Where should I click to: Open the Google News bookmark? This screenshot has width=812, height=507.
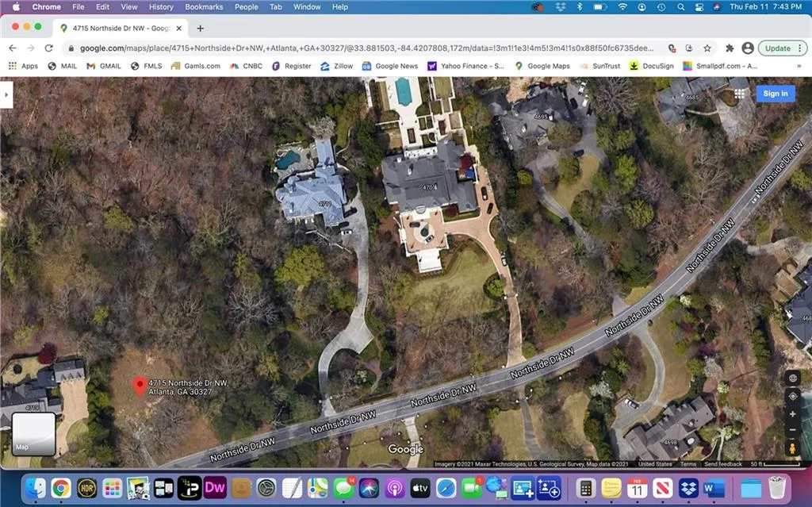pyautogui.click(x=390, y=66)
